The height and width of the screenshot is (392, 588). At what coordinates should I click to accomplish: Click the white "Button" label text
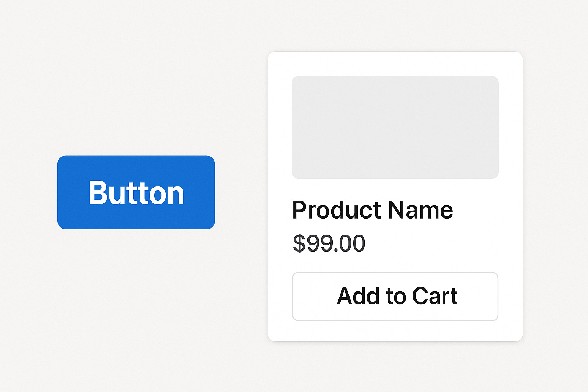(136, 193)
